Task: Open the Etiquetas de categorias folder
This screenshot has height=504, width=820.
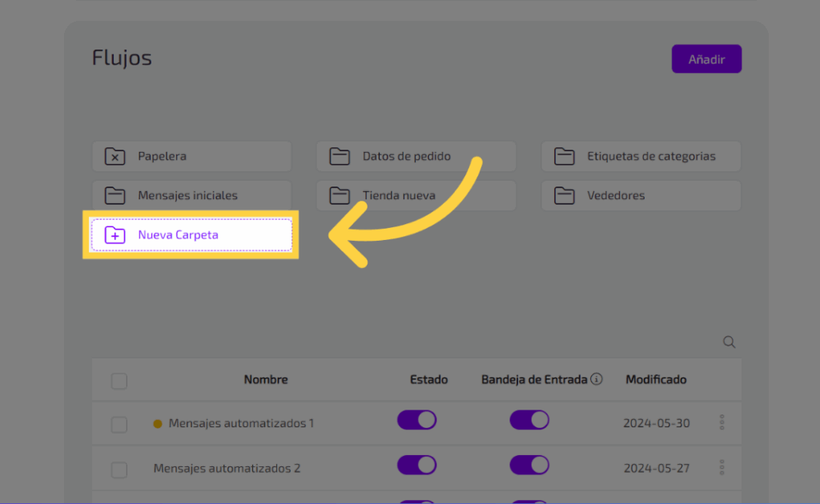Action: click(641, 157)
